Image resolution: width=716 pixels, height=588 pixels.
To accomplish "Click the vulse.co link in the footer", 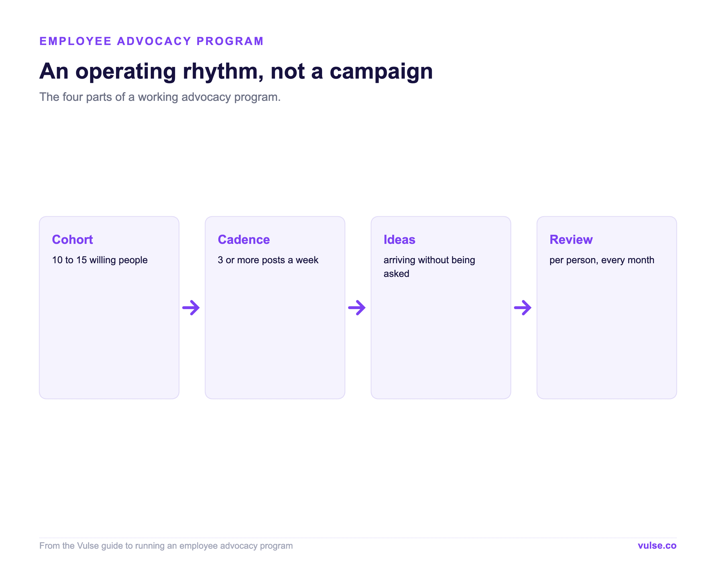I will click(657, 545).
